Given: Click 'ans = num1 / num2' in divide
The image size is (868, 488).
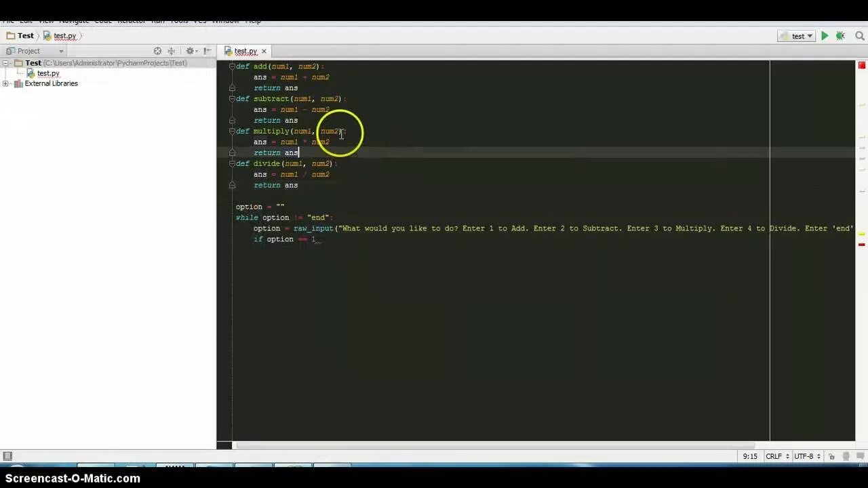Looking at the screenshot, I should (x=292, y=175).
